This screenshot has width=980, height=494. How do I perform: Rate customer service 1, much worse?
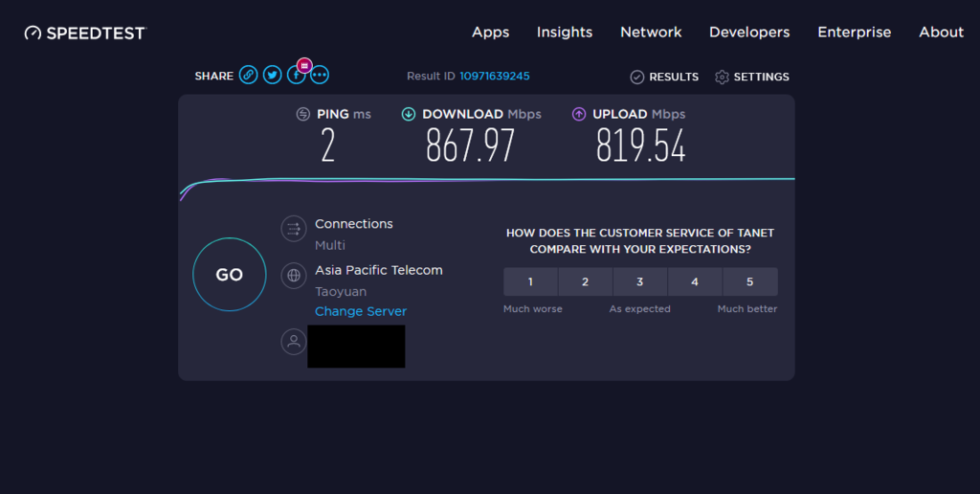530,282
